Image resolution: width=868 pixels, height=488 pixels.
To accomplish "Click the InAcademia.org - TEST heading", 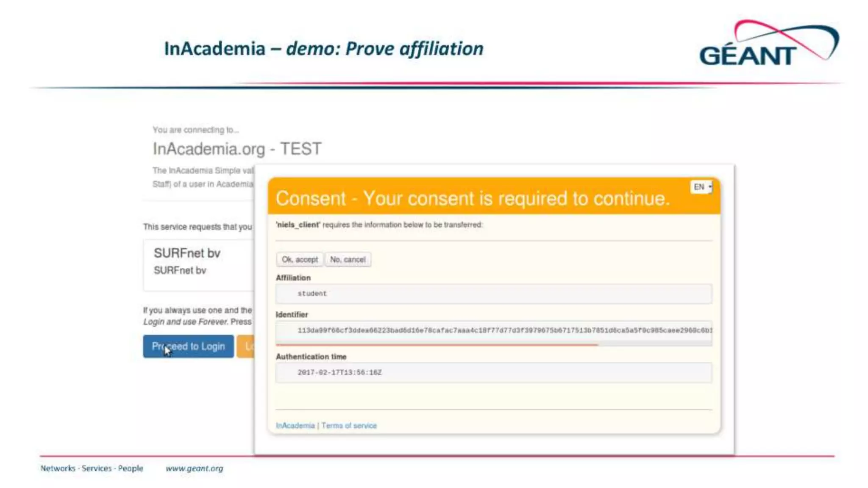I will click(237, 149).
